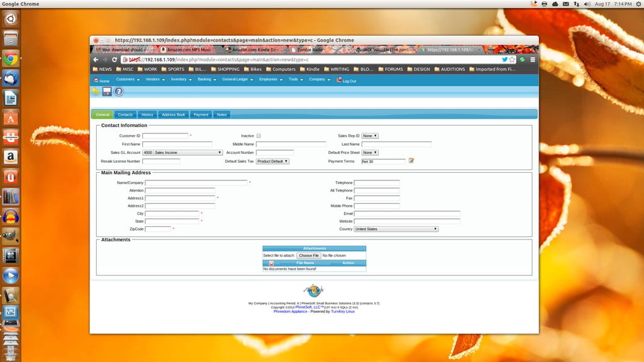Viewport: 644px width, 362px height.
Task: Click the Log Out link
Action: (x=347, y=80)
